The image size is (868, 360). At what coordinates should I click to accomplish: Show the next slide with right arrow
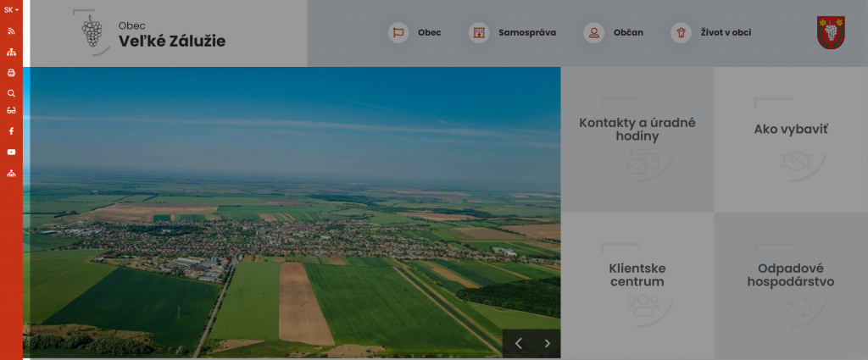[547, 343]
